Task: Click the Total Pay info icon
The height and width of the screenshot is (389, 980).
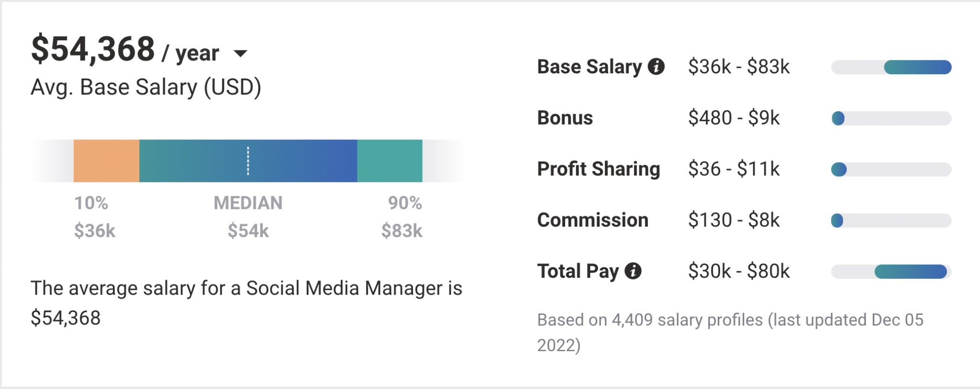Action: click(x=634, y=271)
